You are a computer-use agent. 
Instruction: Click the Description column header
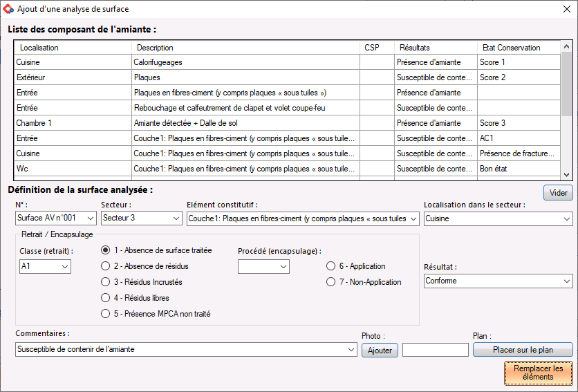click(245, 48)
